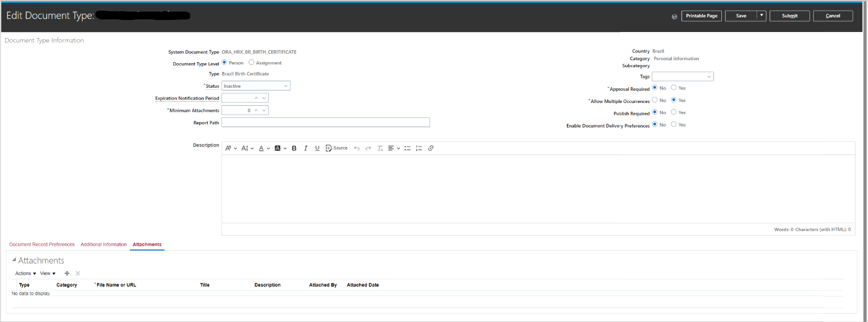
Task: Open the View menu in Attachments
Action: [x=48, y=273]
